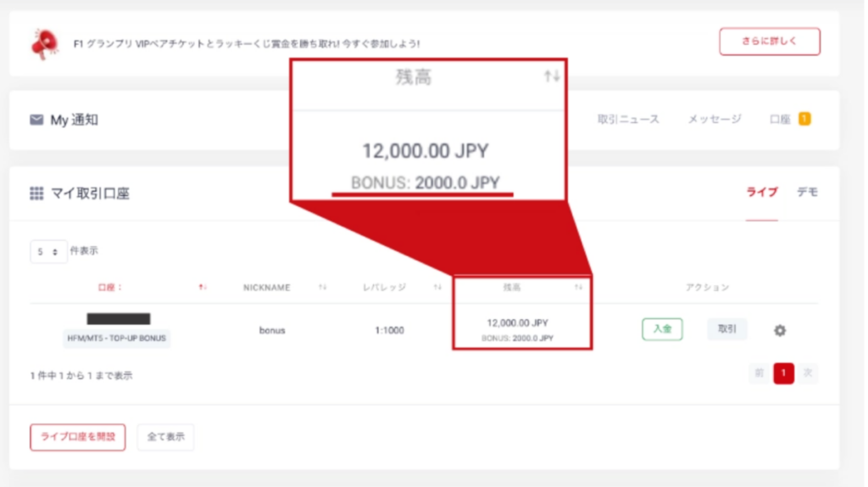This screenshot has width=868, height=487.
Task: Click the F1 グランプリ announcement text
Action: tap(247, 44)
